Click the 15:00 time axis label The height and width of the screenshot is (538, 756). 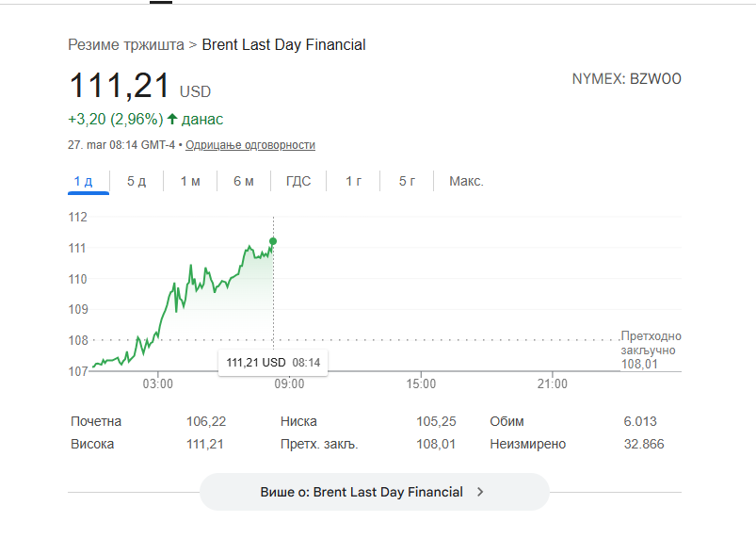click(x=421, y=384)
